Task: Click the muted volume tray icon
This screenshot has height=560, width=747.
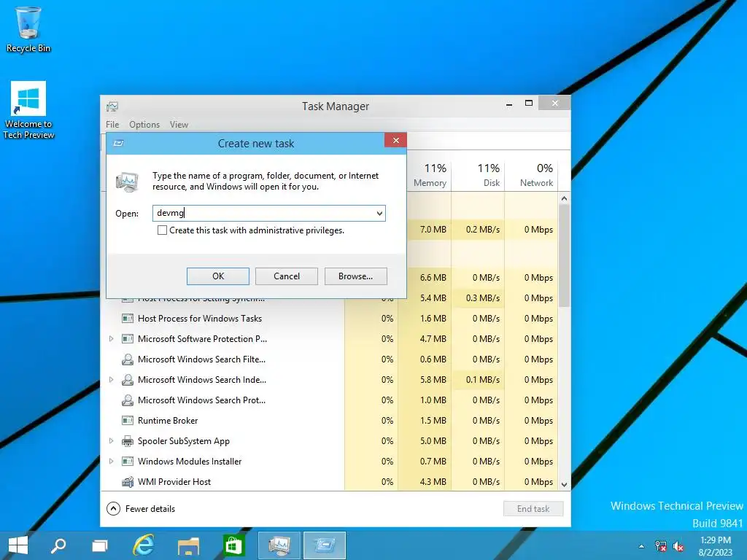Action: [x=678, y=546]
